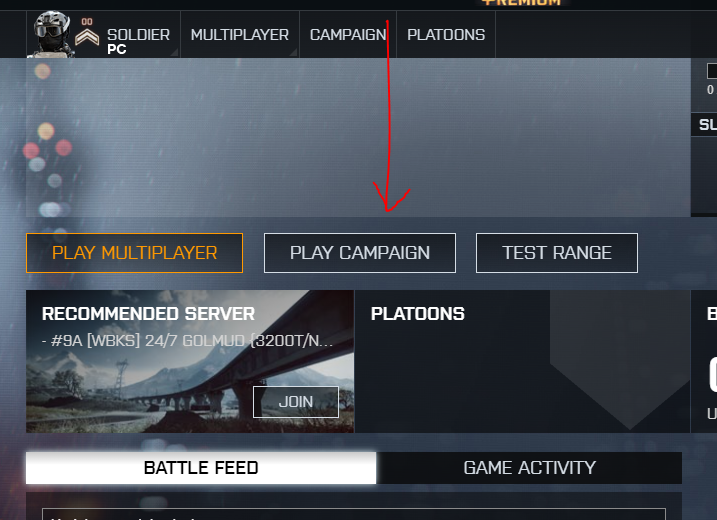Launch the Test Range
Image resolution: width=717 pixels, height=520 pixels.
point(556,253)
